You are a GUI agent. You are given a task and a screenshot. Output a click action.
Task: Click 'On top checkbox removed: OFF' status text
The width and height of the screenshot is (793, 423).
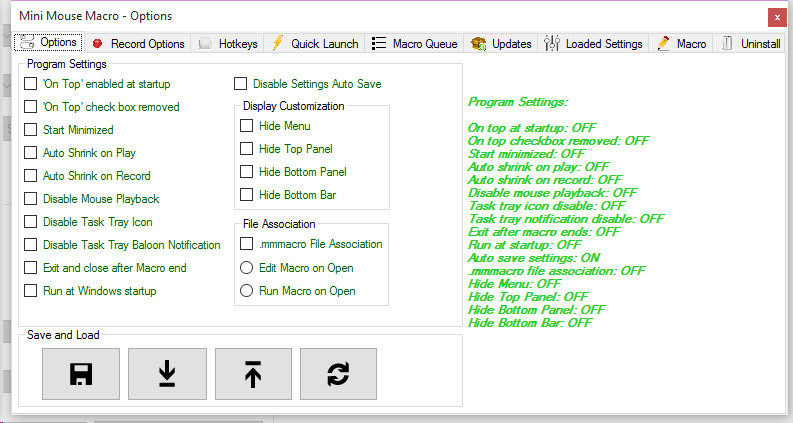coord(558,141)
